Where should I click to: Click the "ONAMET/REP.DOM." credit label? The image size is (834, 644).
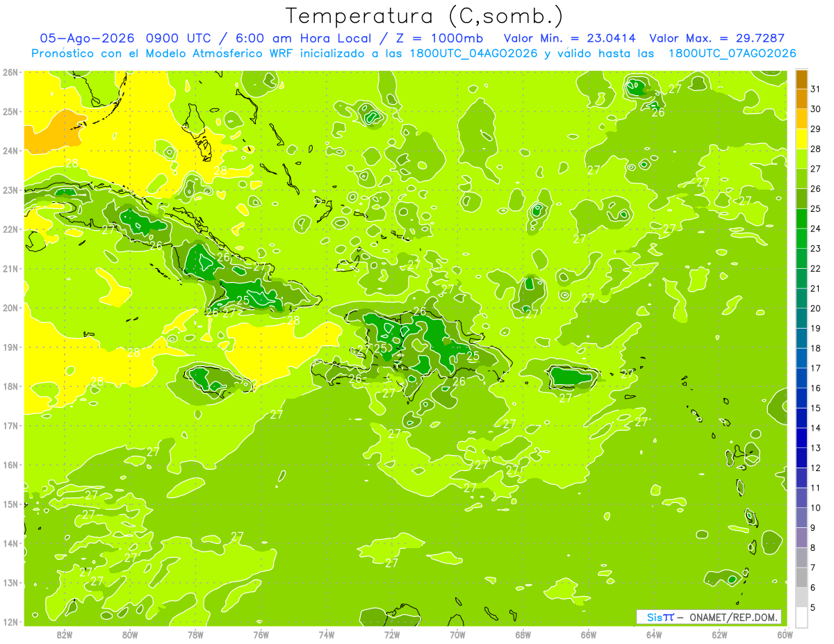point(733,618)
